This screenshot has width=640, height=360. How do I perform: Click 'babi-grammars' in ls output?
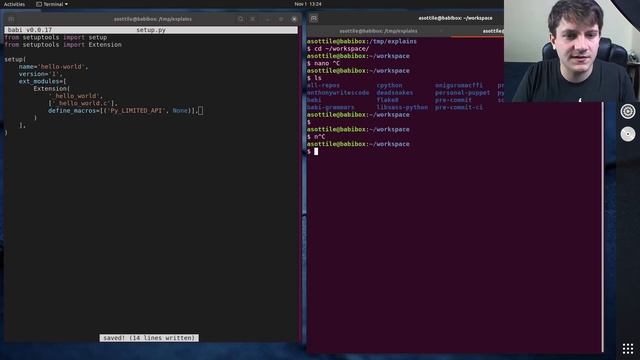tap(331, 107)
